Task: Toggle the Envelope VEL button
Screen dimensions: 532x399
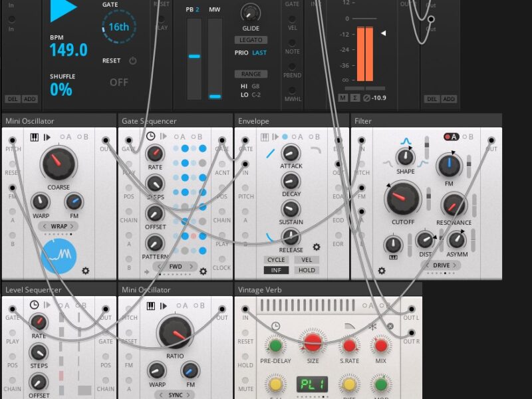Action: point(307,260)
